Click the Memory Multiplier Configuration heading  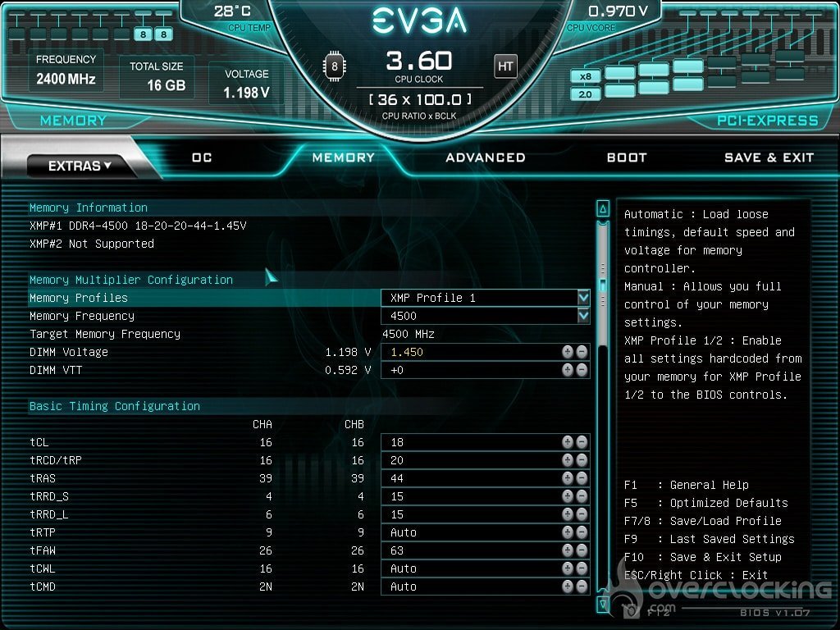pos(131,280)
